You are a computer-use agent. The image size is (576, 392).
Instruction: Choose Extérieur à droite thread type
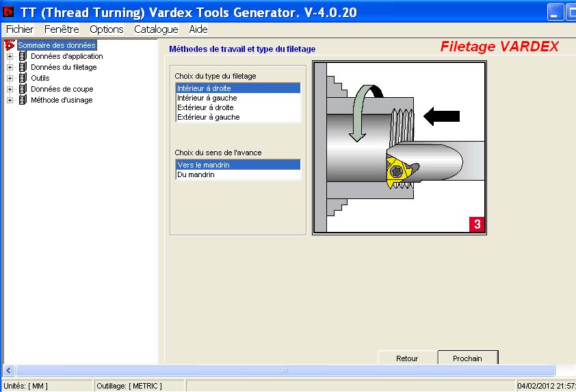(x=238, y=107)
